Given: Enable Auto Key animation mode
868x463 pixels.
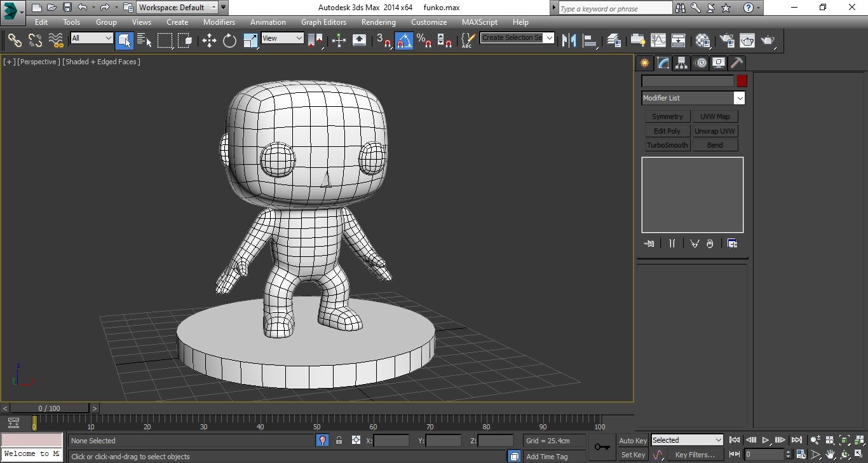Looking at the screenshot, I should (x=632, y=440).
